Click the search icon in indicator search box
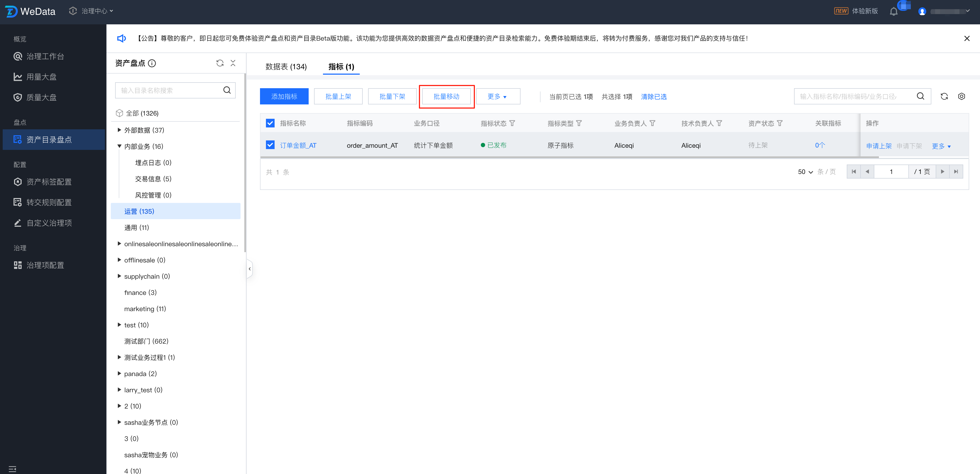 920,96
